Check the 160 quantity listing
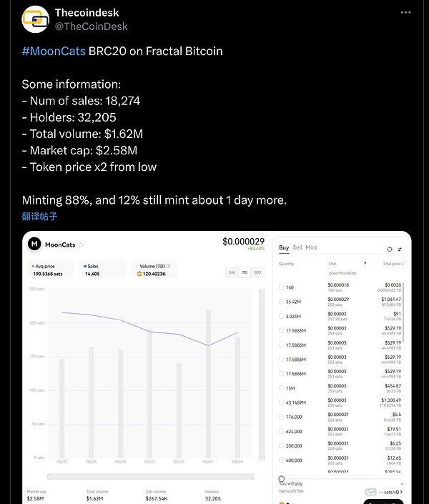 (x=281, y=287)
